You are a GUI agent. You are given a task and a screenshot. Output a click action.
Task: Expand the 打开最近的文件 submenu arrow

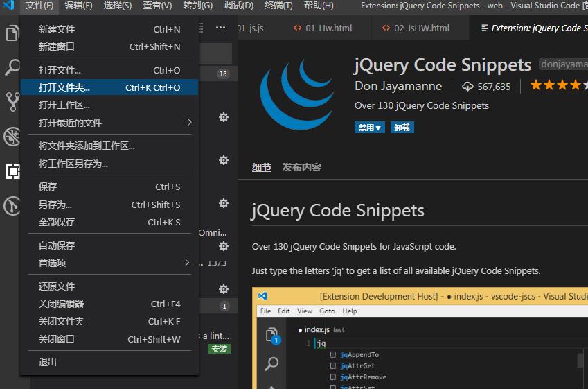(189, 123)
